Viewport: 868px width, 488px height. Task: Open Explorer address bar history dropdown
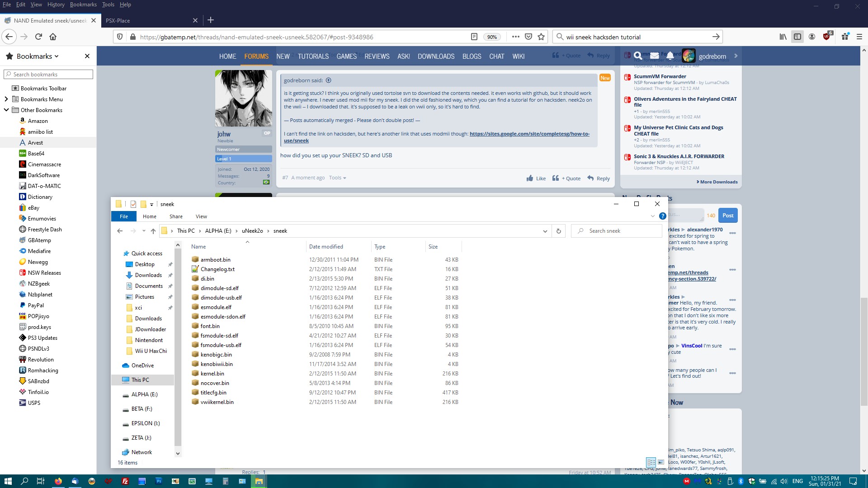click(545, 231)
